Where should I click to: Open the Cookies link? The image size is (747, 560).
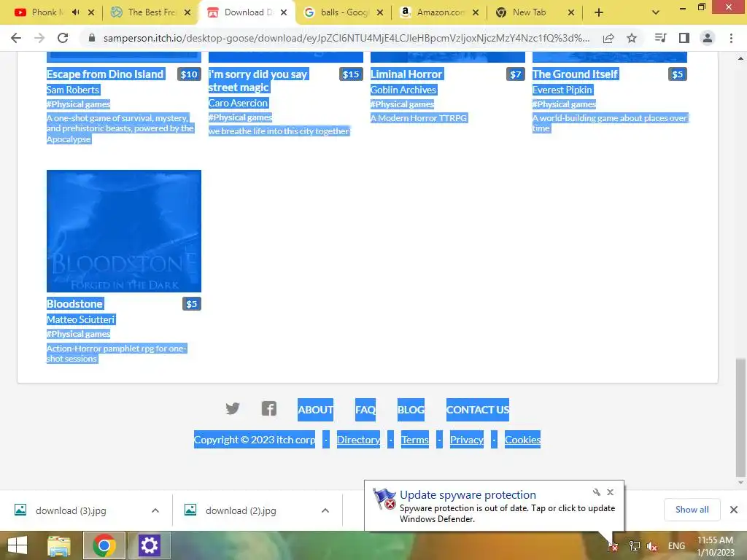point(522,440)
